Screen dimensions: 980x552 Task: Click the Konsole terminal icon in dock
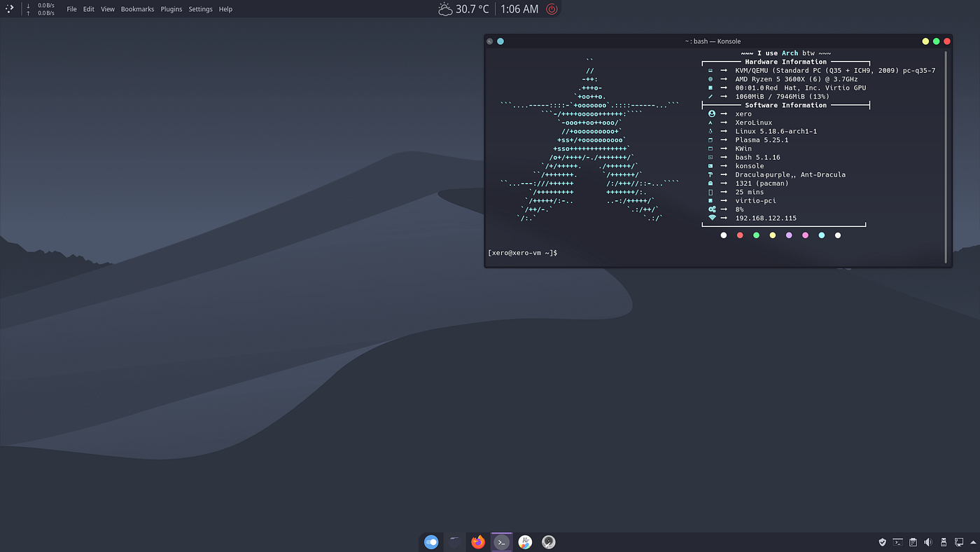(x=501, y=541)
